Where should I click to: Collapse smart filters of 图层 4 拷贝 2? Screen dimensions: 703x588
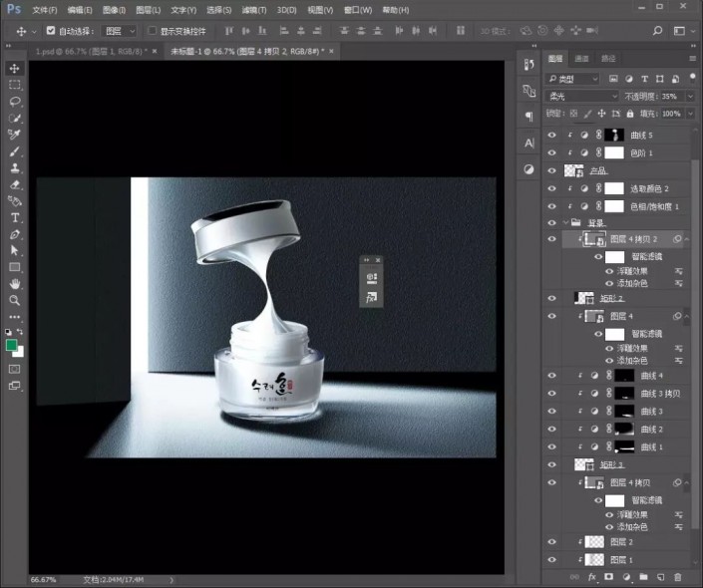(686, 239)
